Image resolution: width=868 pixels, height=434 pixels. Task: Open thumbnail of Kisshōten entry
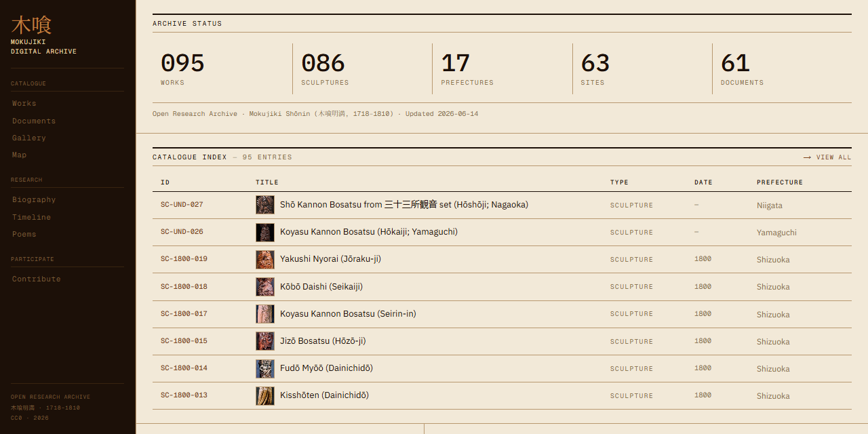click(x=265, y=395)
